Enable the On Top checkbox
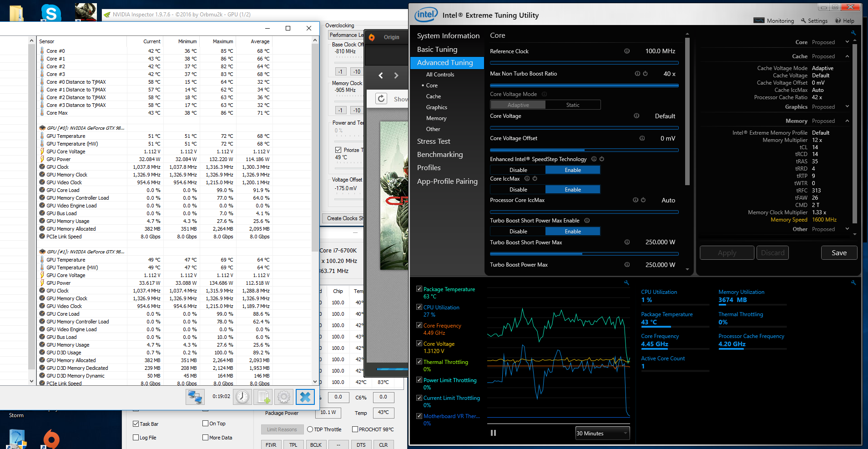This screenshot has height=449, width=868. 205,424
